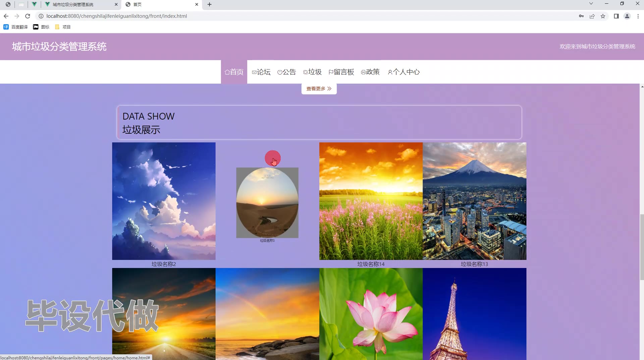This screenshot has width=644, height=360.
Task: Open the Chrome profile avatar
Action: (627, 16)
